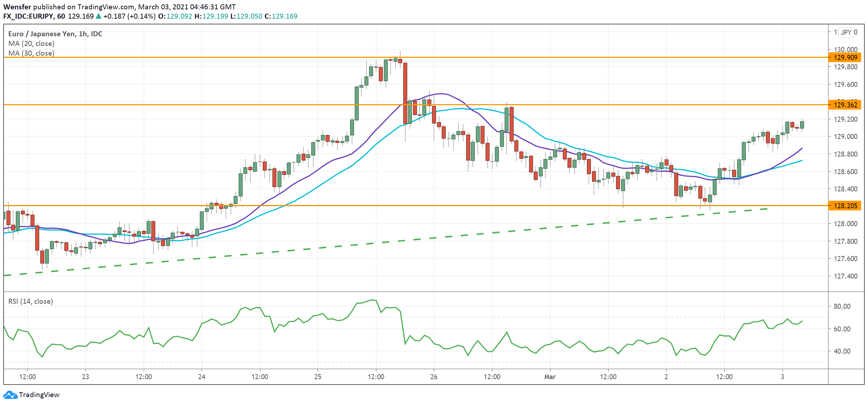Click the 24 date marker on time axis
This screenshot has height=405, width=868.
coord(202,377)
